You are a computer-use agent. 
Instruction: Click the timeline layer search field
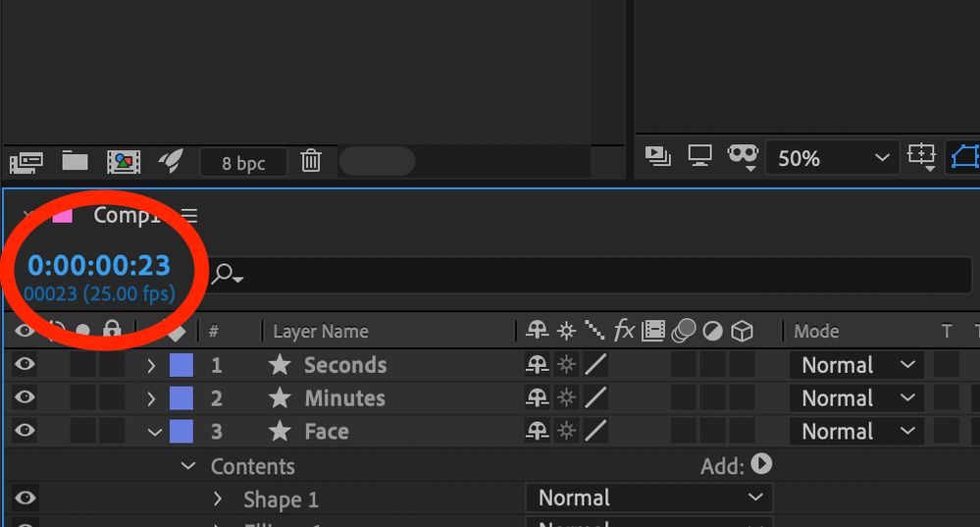589,276
